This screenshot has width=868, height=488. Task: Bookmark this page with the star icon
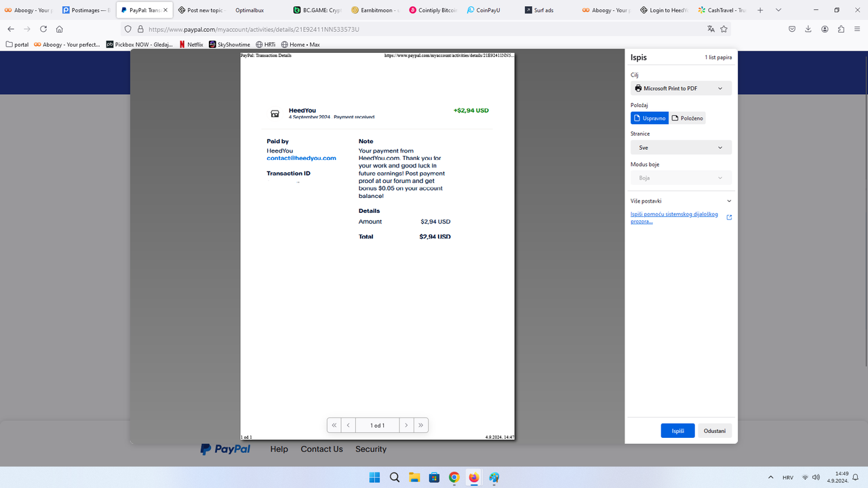click(724, 29)
